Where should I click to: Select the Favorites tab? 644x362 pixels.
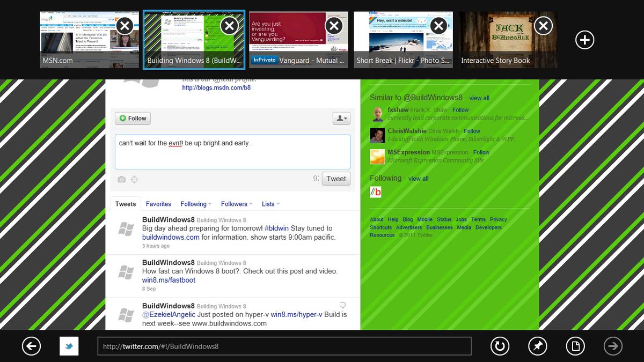point(159,204)
